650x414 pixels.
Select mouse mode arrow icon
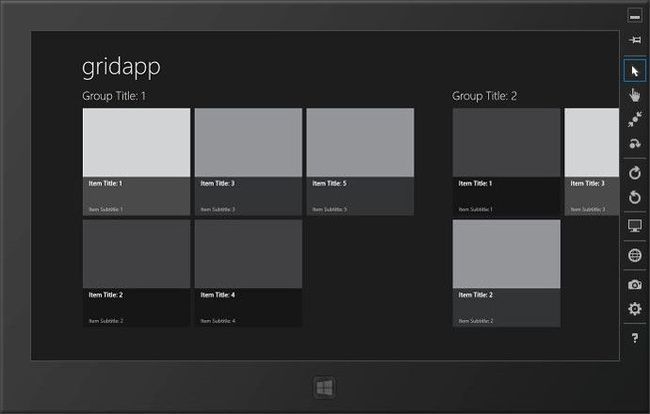click(634, 71)
